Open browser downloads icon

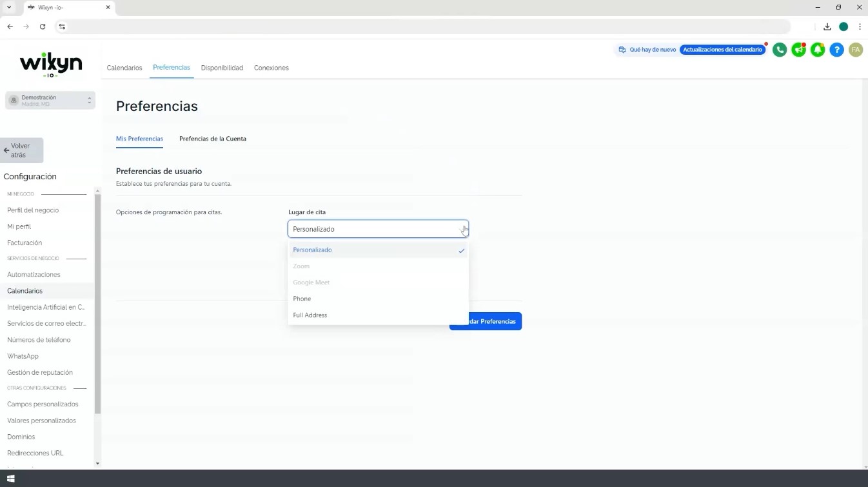coord(827,26)
